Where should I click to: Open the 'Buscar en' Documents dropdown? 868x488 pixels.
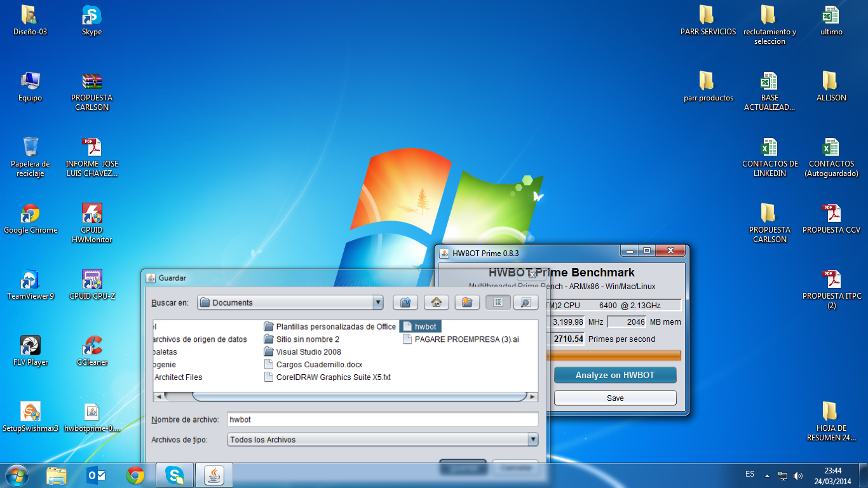tap(290, 302)
